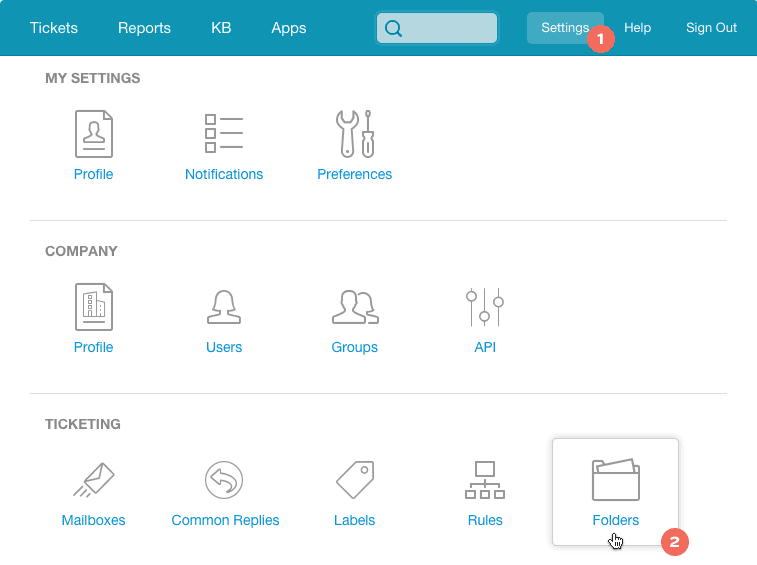The height and width of the screenshot is (565, 757).
Task: Open the API sliders icon
Action: (485, 307)
